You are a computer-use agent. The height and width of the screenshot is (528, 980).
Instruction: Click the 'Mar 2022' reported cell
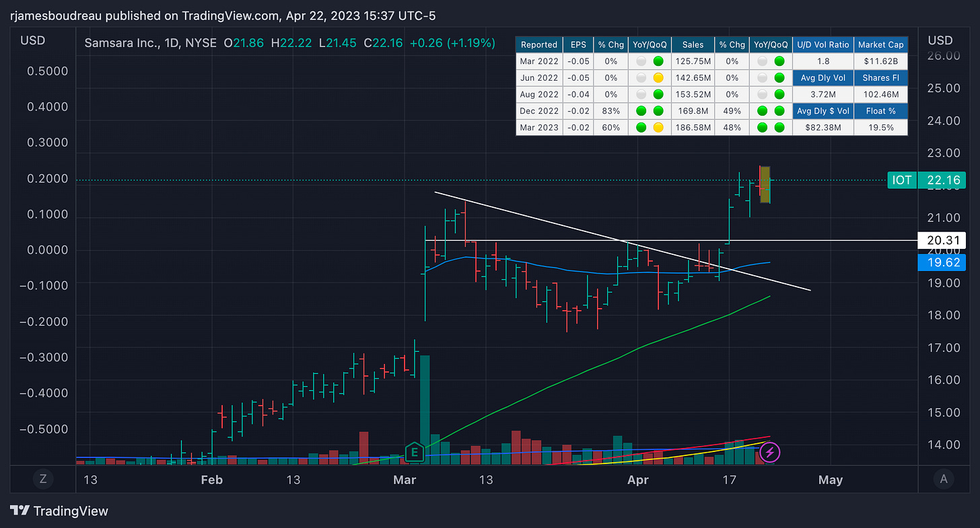[x=539, y=61]
